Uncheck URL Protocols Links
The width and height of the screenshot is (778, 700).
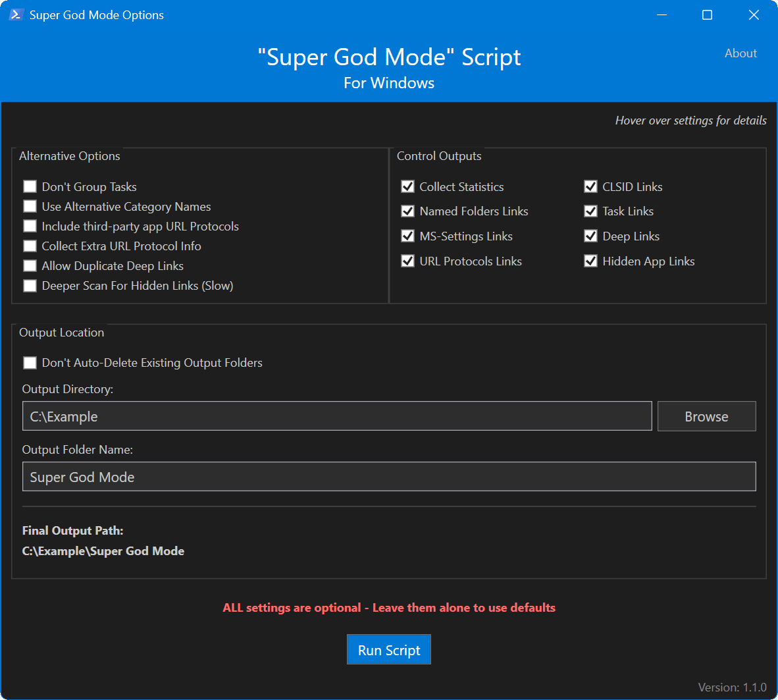[407, 261]
